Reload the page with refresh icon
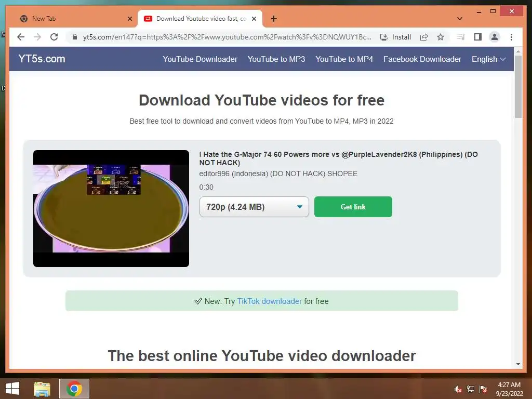 pyautogui.click(x=54, y=37)
